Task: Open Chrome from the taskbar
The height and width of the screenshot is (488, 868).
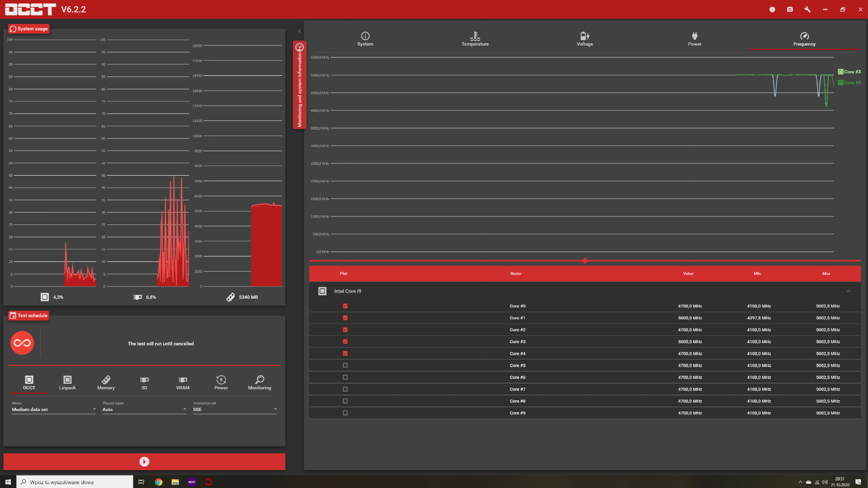Action: click(x=158, y=481)
